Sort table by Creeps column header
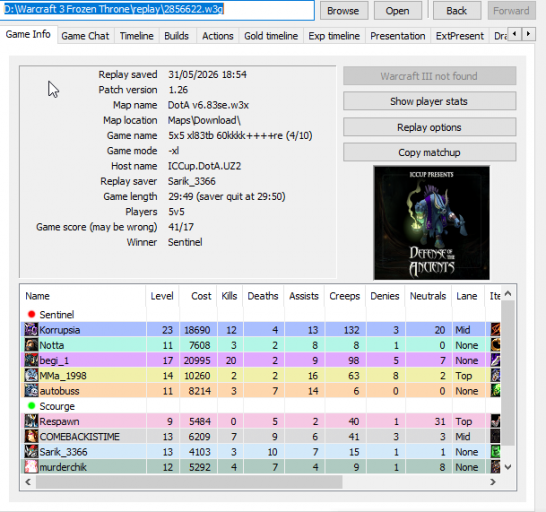The width and height of the screenshot is (546, 512). click(x=345, y=296)
